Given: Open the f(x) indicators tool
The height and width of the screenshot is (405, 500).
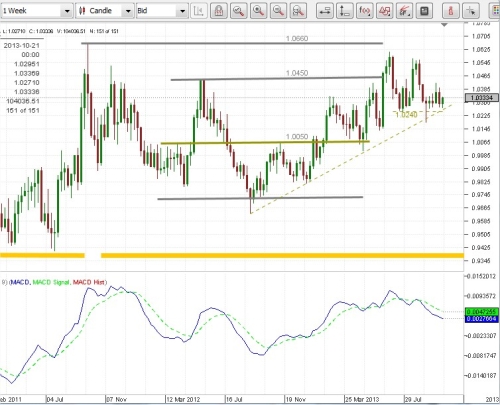Looking at the screenshot, I should coord(365,11).
